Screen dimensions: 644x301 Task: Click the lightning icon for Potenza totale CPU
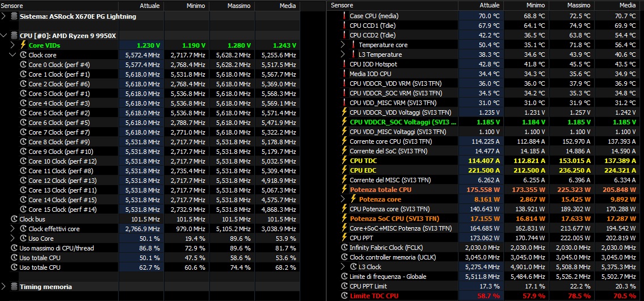[x=344, y=190]
